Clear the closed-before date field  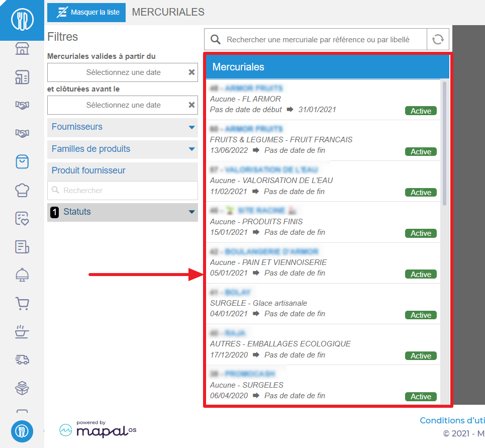[191, 105]
